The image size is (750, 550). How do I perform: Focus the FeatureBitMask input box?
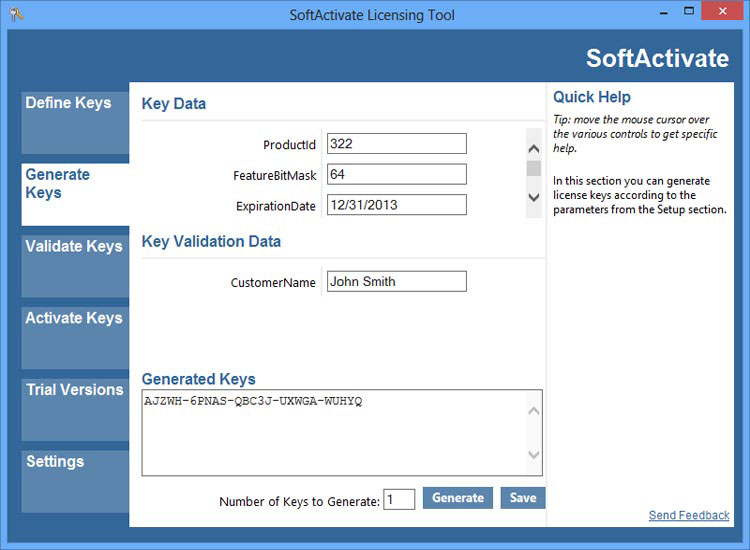(396, 175)
